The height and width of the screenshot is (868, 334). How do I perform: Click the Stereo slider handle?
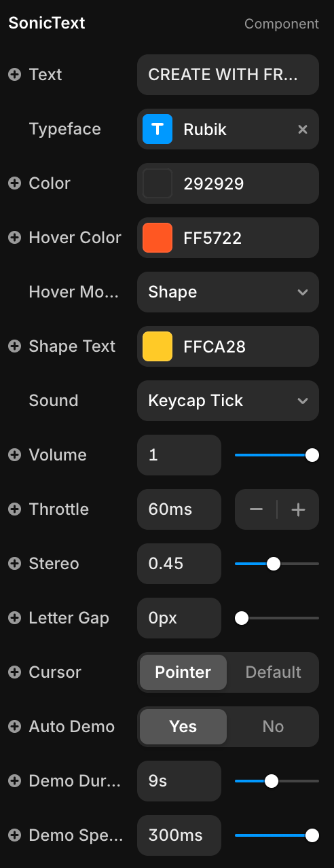[274, 564]
